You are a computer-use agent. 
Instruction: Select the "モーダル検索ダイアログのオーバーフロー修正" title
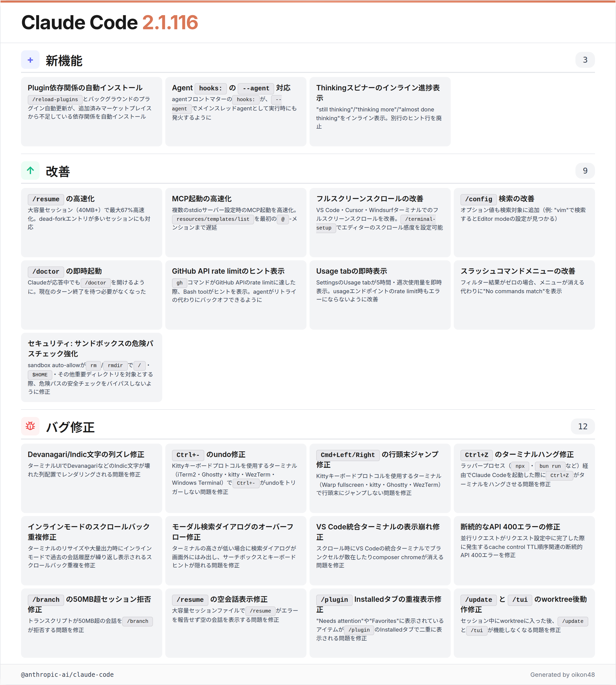click(233, 532)
